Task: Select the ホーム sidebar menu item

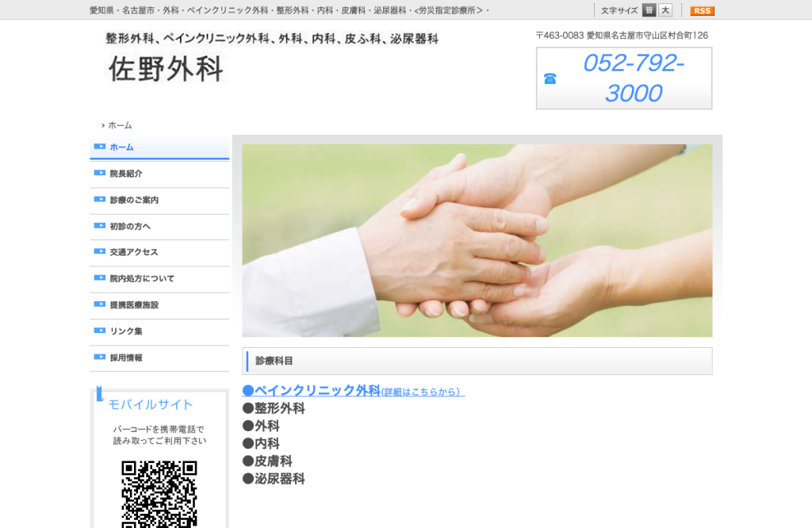Action: [159, 147]
